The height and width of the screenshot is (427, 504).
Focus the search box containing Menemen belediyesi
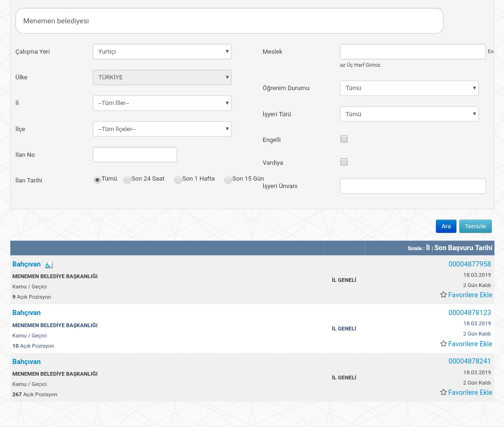point(230,21)
